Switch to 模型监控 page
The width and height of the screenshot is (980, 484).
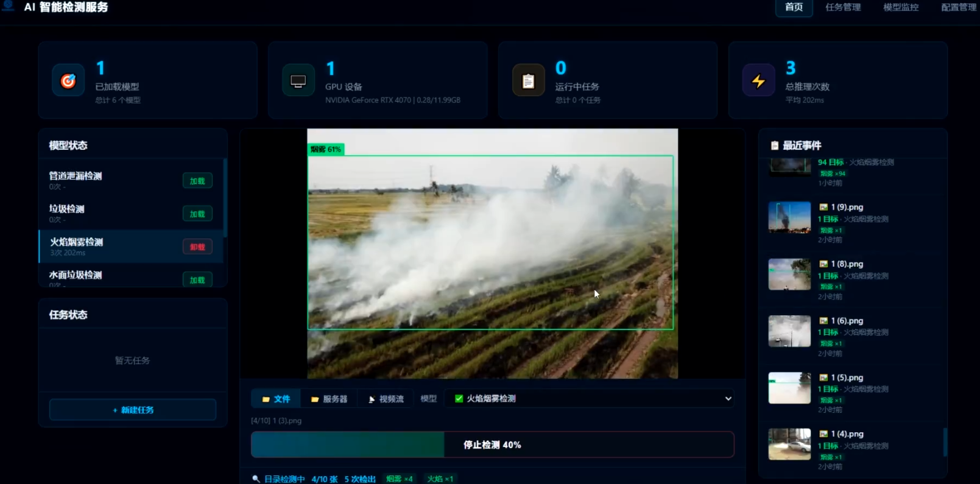point(901,7)
